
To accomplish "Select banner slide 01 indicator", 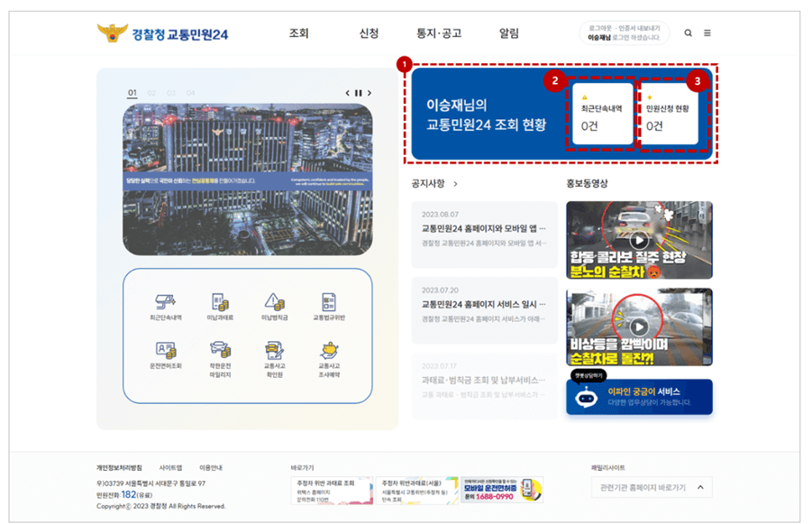I will click(x=132, y=93).
